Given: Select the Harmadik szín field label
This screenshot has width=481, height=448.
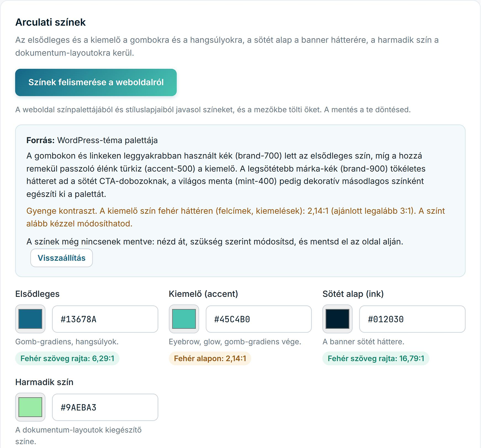Looking at the screenshot, I should (44, 382).
